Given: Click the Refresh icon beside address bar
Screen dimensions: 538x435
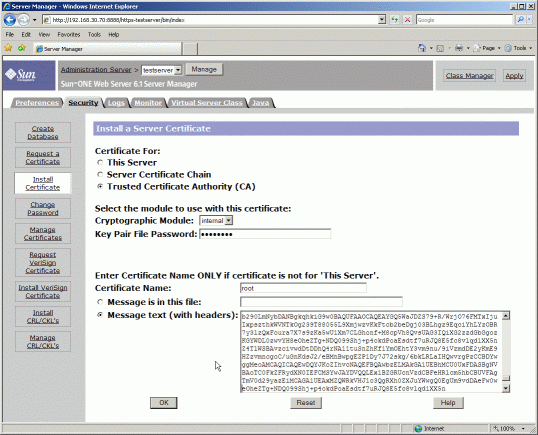Looking at the screenshot, I should [395, 20].
